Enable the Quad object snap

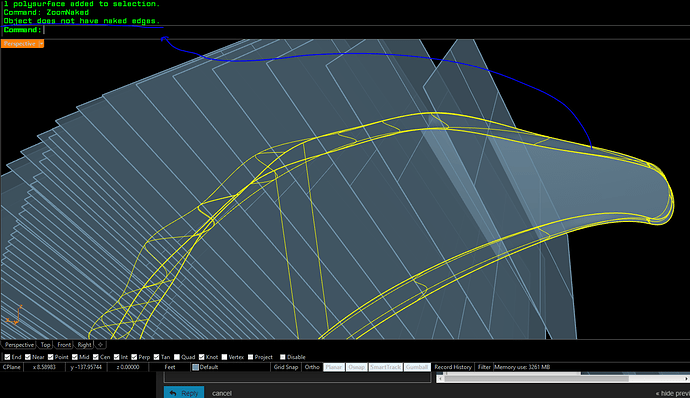177,357
